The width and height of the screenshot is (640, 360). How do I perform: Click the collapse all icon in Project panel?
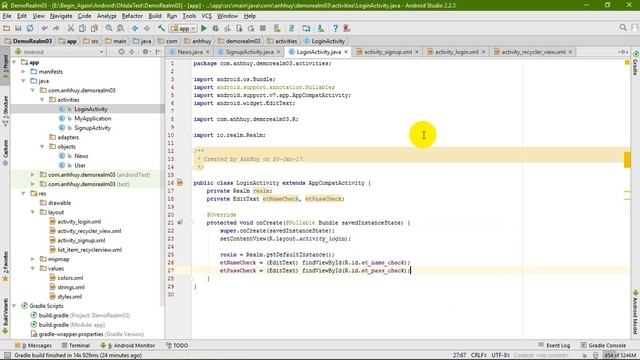point(131,52)
